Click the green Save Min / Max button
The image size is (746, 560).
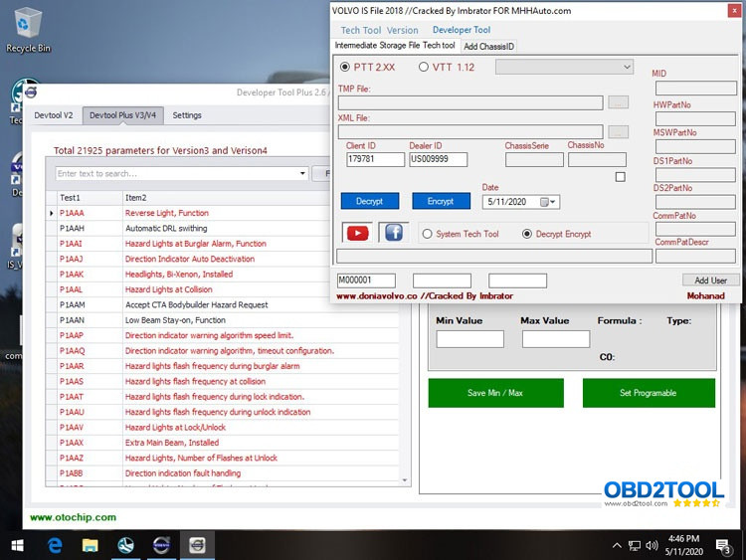point(495,393)
